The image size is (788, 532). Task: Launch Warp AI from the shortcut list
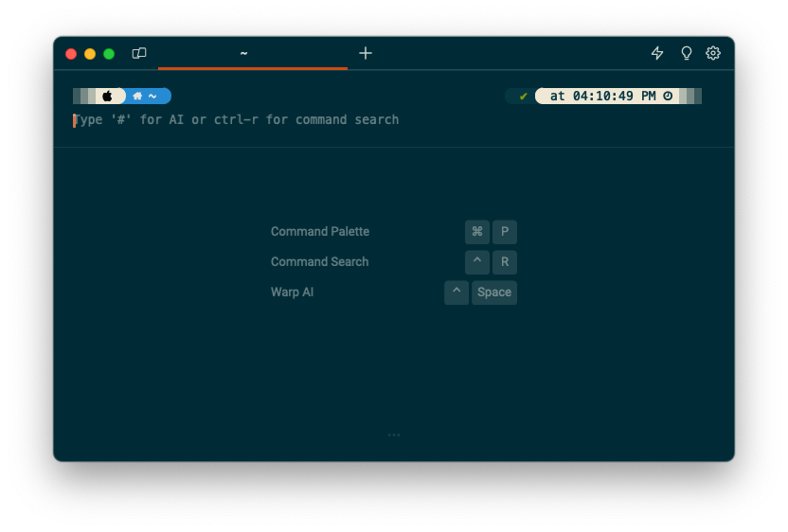pos(292,293)
